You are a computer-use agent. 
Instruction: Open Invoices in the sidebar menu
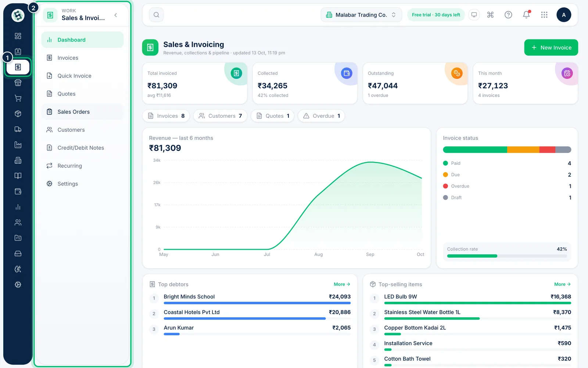pyautogui.click(x=82, y=58)
